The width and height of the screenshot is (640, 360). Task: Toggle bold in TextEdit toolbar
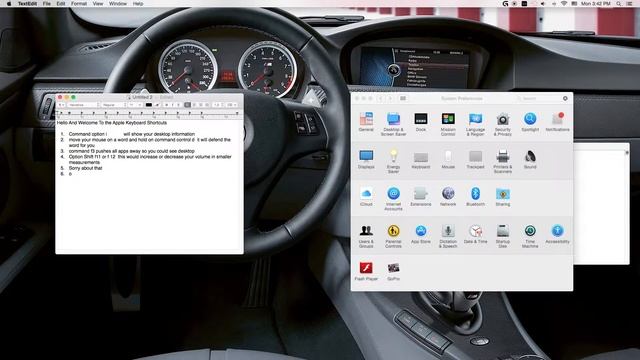167,105
